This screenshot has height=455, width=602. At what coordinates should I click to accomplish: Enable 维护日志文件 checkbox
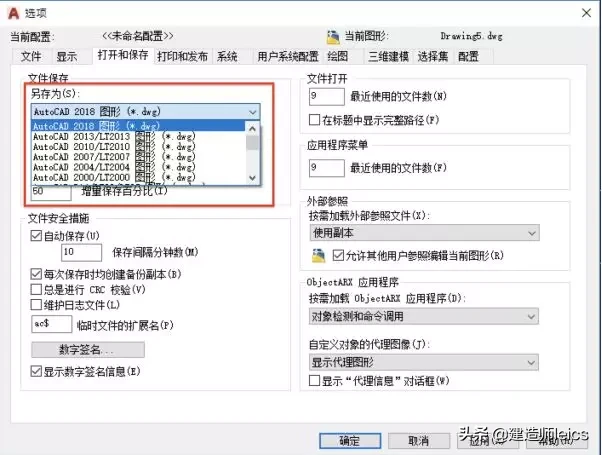tap(36, 304)
